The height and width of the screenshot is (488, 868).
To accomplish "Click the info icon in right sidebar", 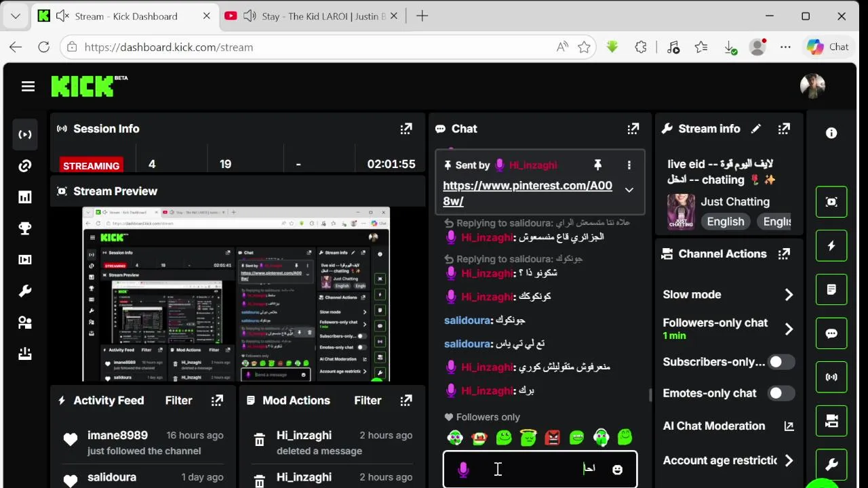I will pos(831,134).
